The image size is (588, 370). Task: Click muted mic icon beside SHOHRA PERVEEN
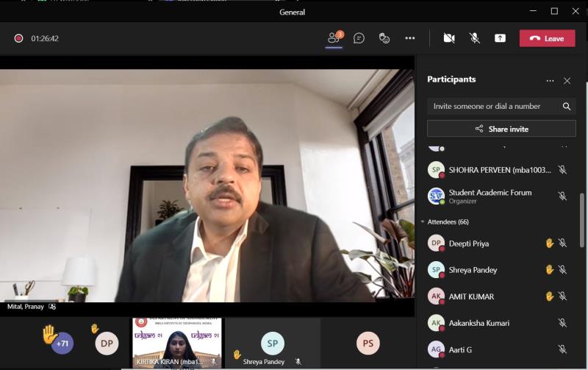562,170
